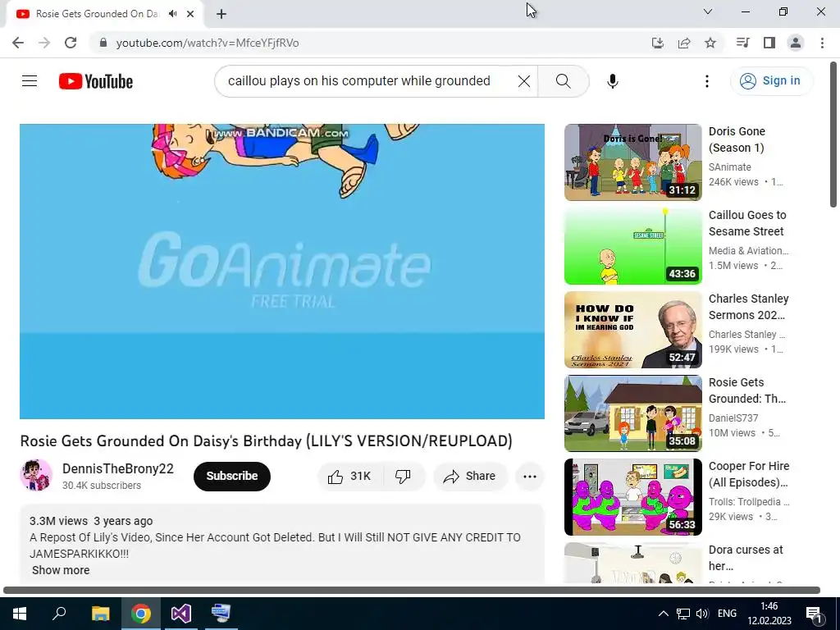
Task: Click the video player area
Action: pos(282,272)
